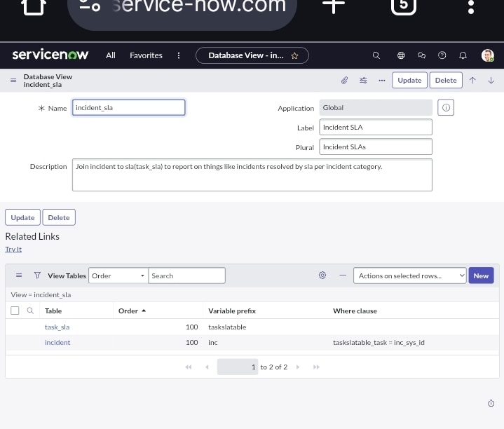The image size is (504, 429).
Task: Show application info via the i icon
Action: tap(446, 107)
